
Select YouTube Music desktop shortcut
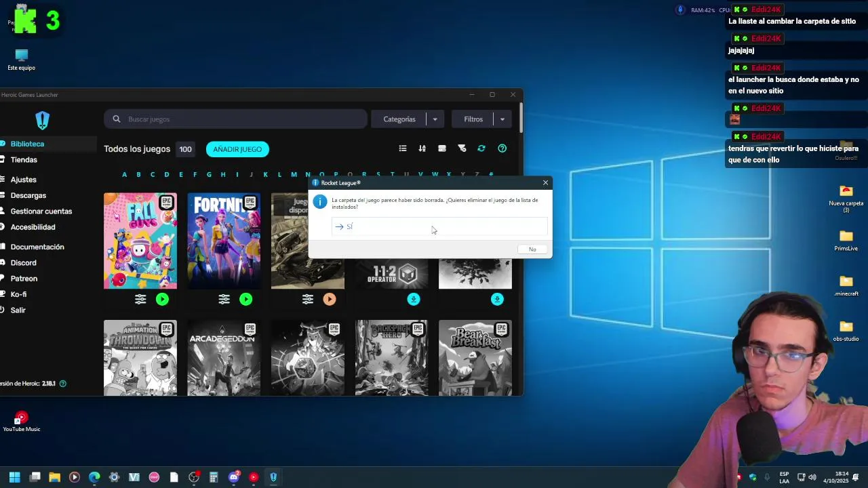pyautogui.click(x=22, y=421)
